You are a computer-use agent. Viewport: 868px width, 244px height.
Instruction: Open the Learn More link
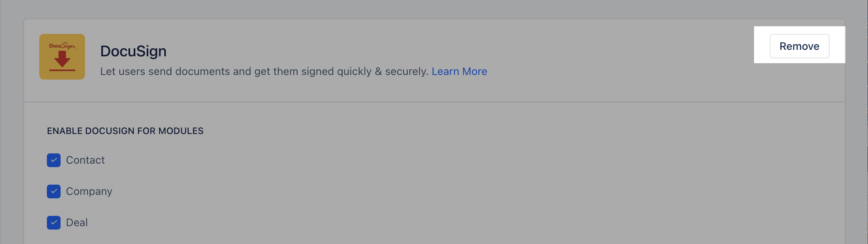459,71
